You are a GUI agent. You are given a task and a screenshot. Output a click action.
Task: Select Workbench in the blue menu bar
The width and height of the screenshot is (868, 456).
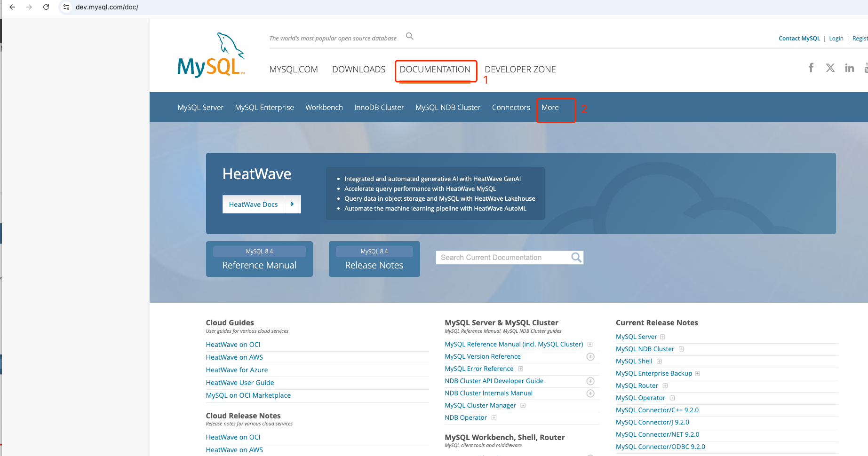[324, 108]
